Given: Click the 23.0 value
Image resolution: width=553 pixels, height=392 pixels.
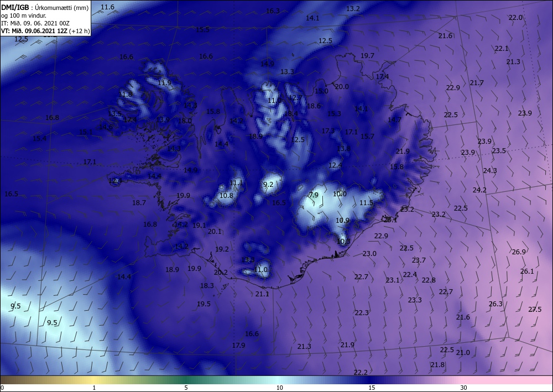Looking at the screenshot, I should point(369,254).
